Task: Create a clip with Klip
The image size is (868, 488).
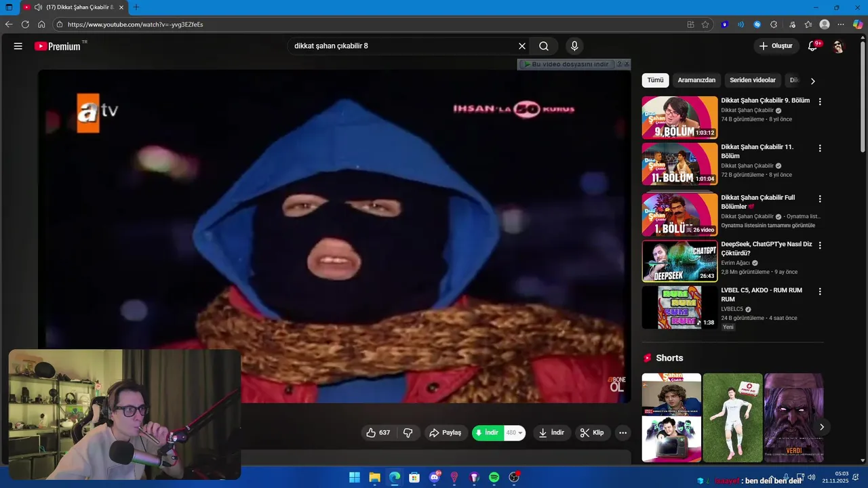Action: pyautogui.click(x=593, y=432)
